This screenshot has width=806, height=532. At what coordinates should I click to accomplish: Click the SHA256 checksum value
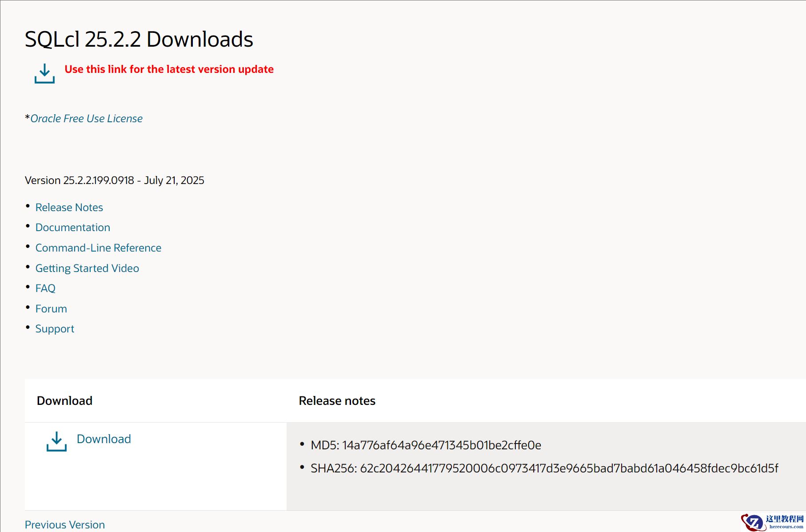569,468
